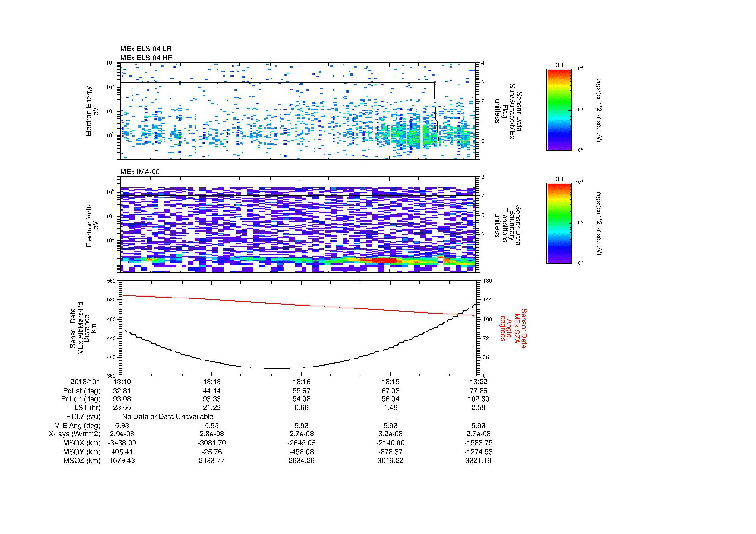Click the MSOX value -3438.00
Image resolution: width=756 pixels, height=534 pixels.
pos(122,443)
